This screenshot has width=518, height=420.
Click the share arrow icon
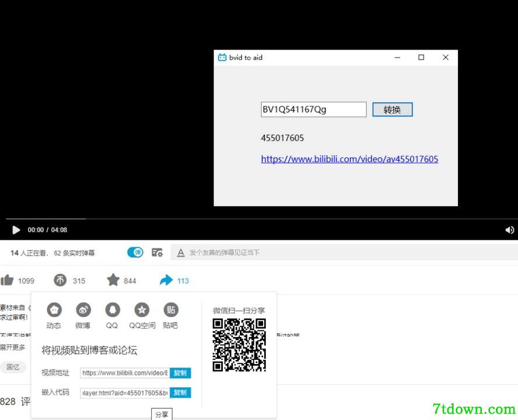166,280
